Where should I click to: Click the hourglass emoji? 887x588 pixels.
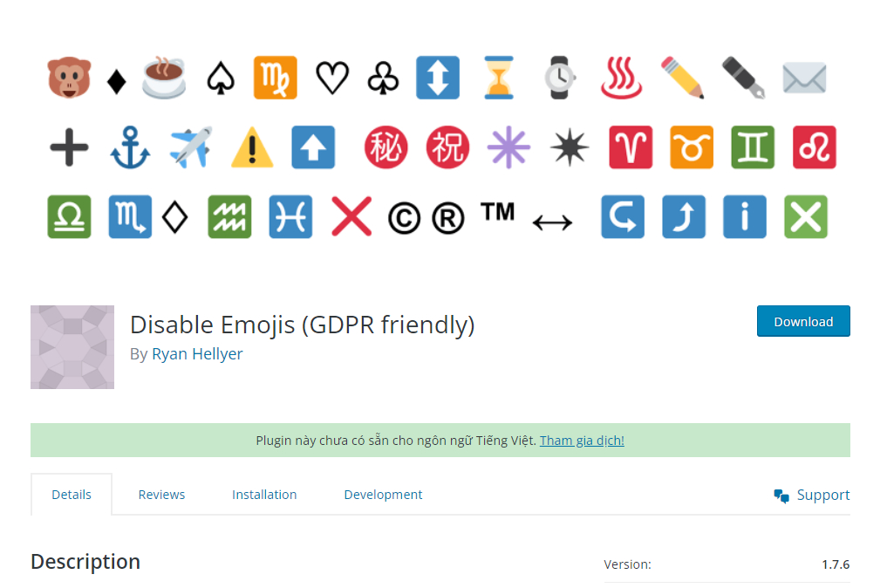[499, 78]
